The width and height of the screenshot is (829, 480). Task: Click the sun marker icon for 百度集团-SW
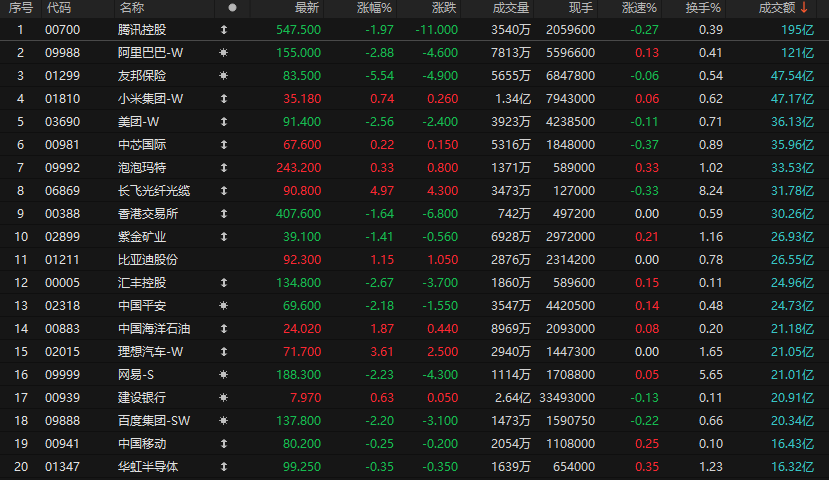tap(224, 421)
